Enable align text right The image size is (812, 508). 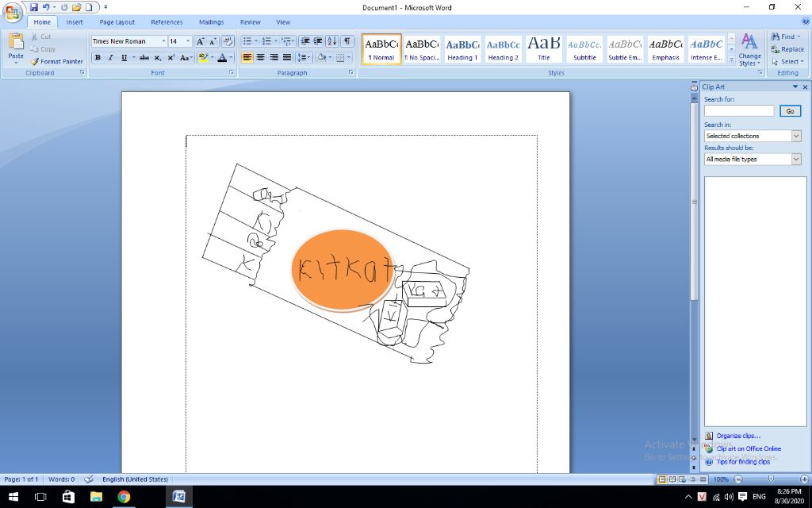pyautogui.click(x=274, y=57)
